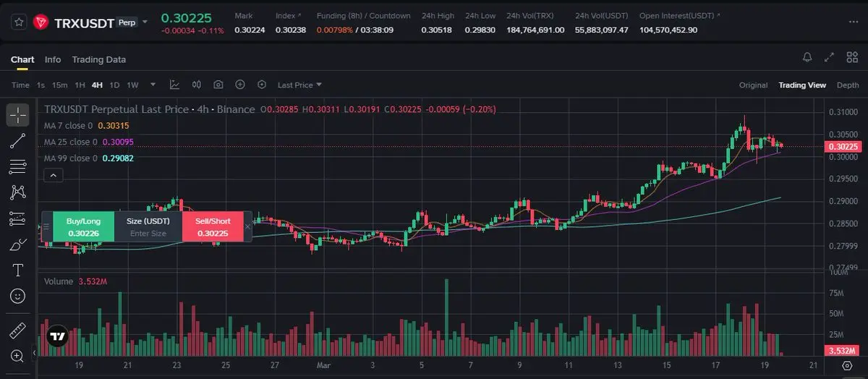
Task: Click the 24h Low value 0.29830
Action: tap(480, 30)
